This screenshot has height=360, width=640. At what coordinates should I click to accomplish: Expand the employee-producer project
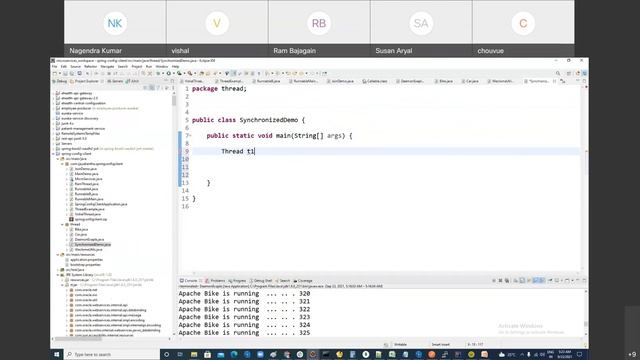click(x=53, y=109)
